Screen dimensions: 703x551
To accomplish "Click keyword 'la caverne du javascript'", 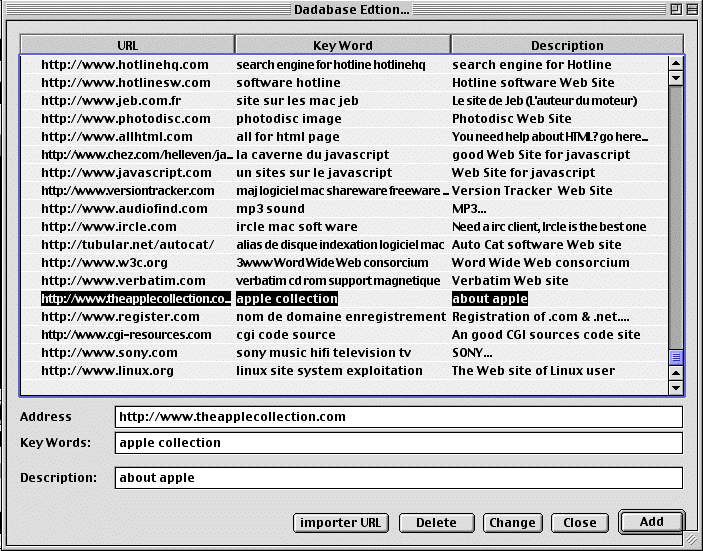I will (312, 155).
